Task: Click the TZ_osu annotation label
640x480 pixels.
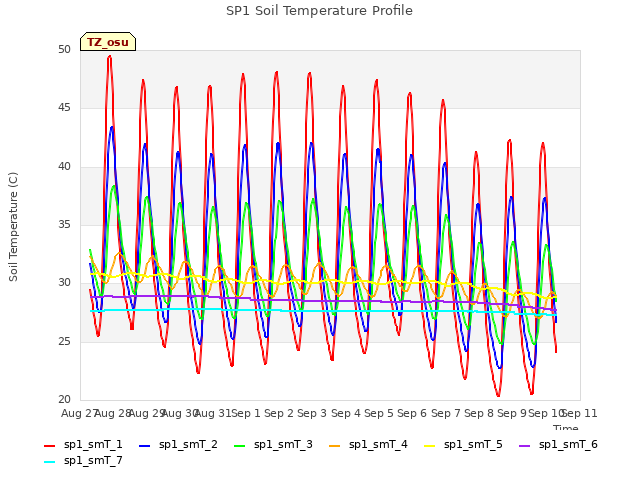Action: coord(108,42)
